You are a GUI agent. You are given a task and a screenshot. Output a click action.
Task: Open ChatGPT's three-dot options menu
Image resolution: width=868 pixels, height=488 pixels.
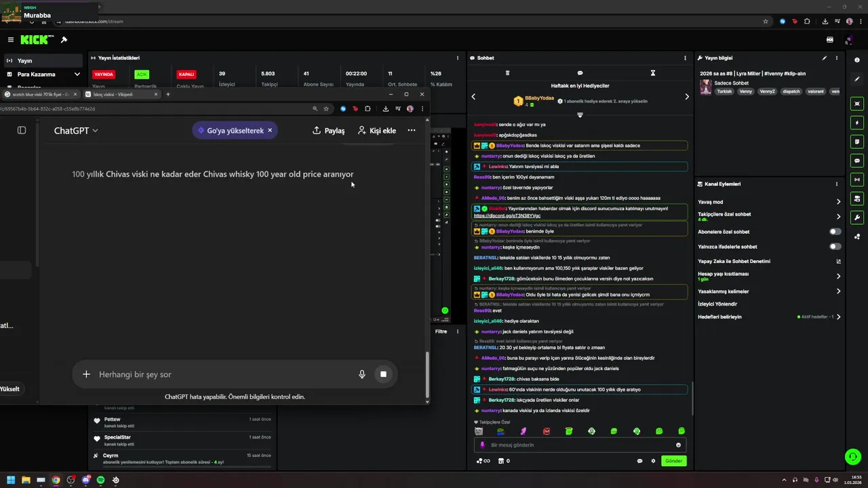pyautogui.click(x=412, y=130)
